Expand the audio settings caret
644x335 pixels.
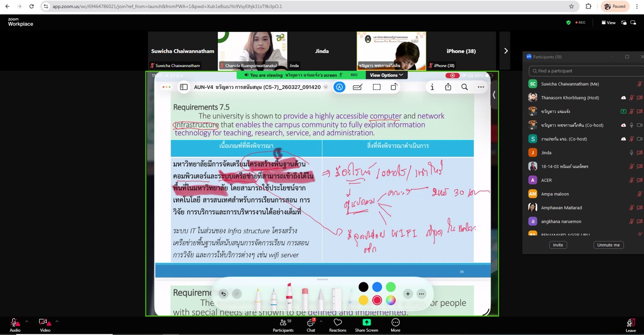coord(27,321)
